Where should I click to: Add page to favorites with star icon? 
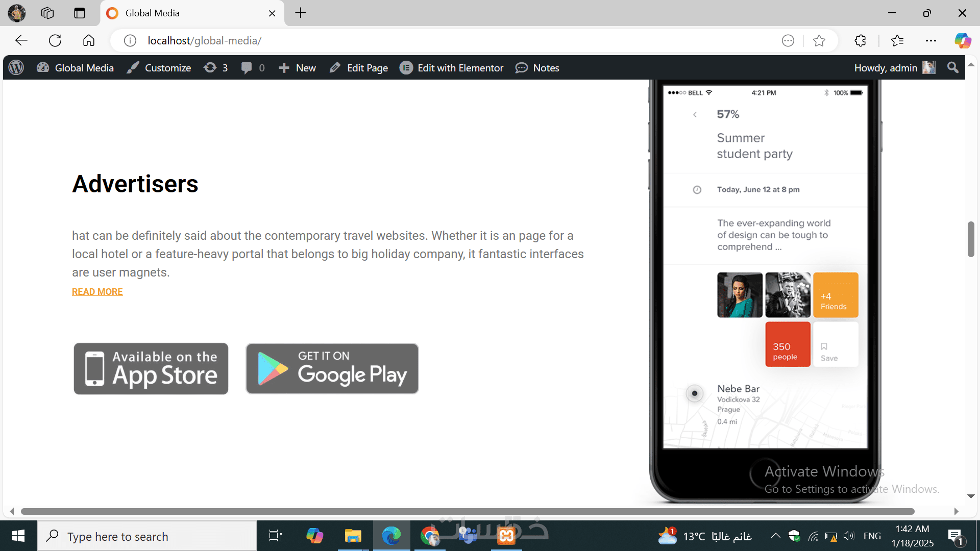[819, 41]
